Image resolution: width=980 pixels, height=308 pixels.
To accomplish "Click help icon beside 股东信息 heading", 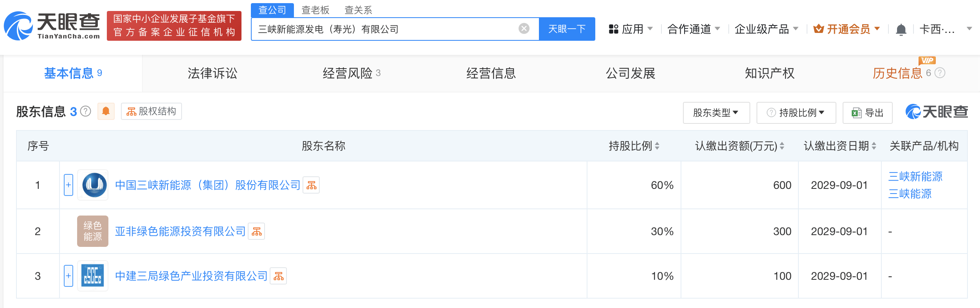I will (x=86, y=112).
